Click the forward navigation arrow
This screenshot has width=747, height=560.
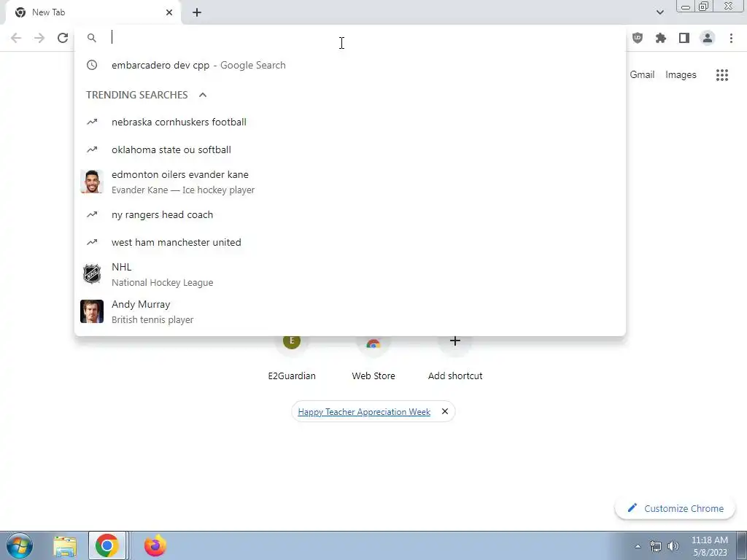coord(39,38)
